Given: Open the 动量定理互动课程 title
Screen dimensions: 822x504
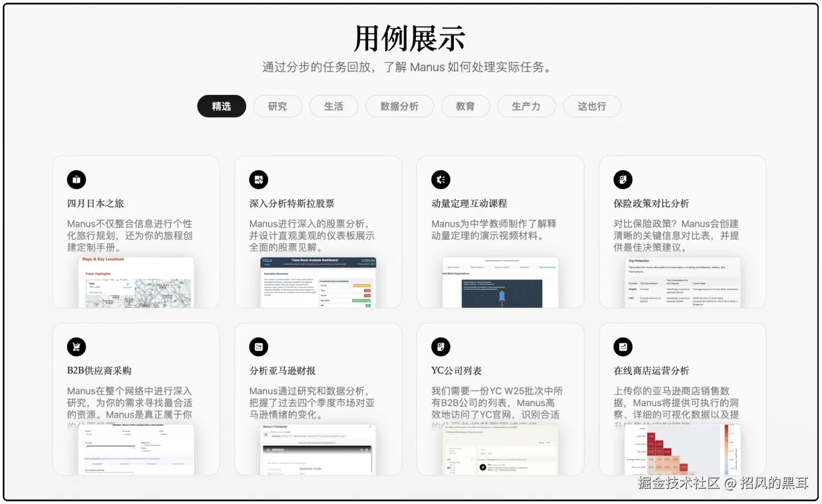Looking at the screenshot, I should (469, 204).
